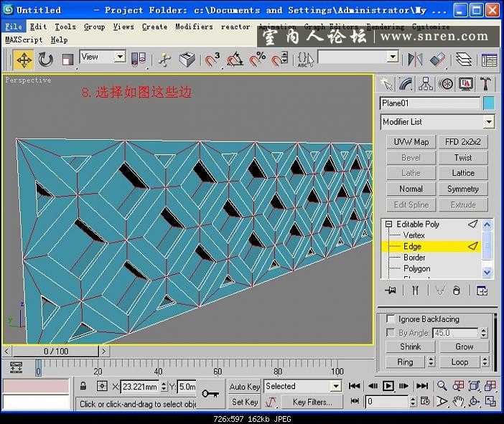The image size is (504, 424).
Task: Click the FFD 2x2x2 modifier button
Action: coord(463,141)
